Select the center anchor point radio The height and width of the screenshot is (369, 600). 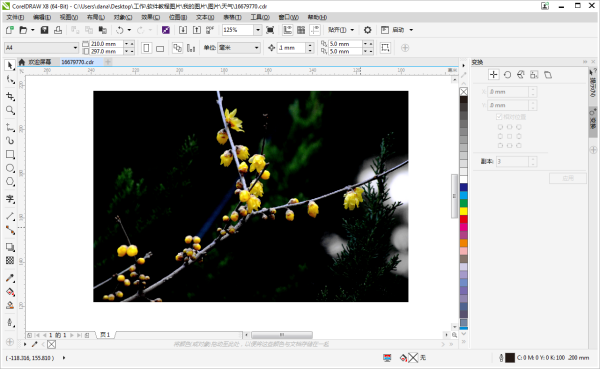(x=509, y=136)
